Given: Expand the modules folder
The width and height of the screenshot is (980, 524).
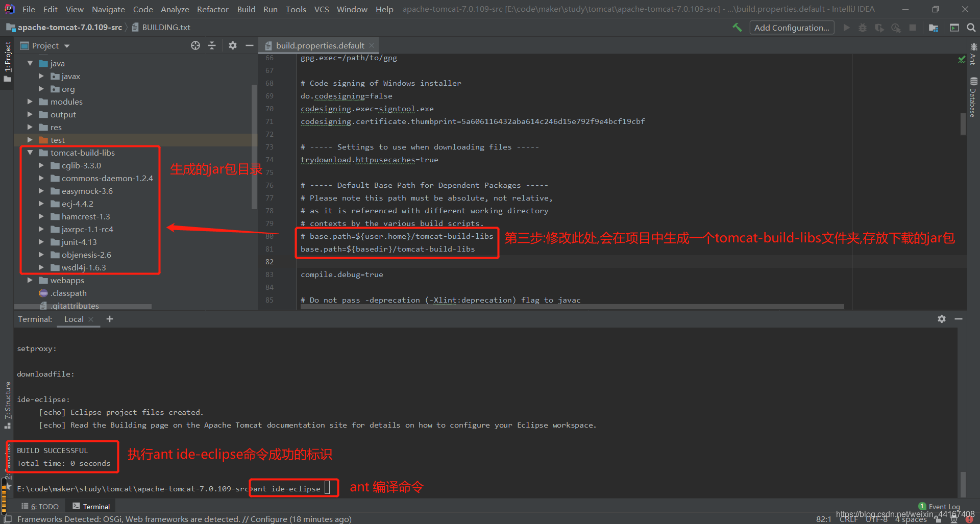Looking at the screenshot, I should (x=30, y=102).
